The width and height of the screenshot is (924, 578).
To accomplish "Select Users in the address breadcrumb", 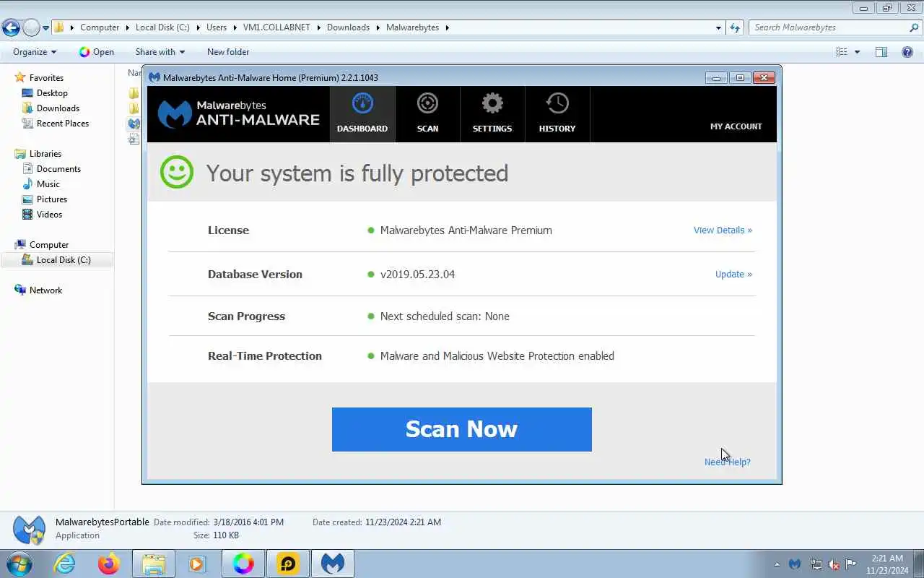I will click(x=217, y=27).
